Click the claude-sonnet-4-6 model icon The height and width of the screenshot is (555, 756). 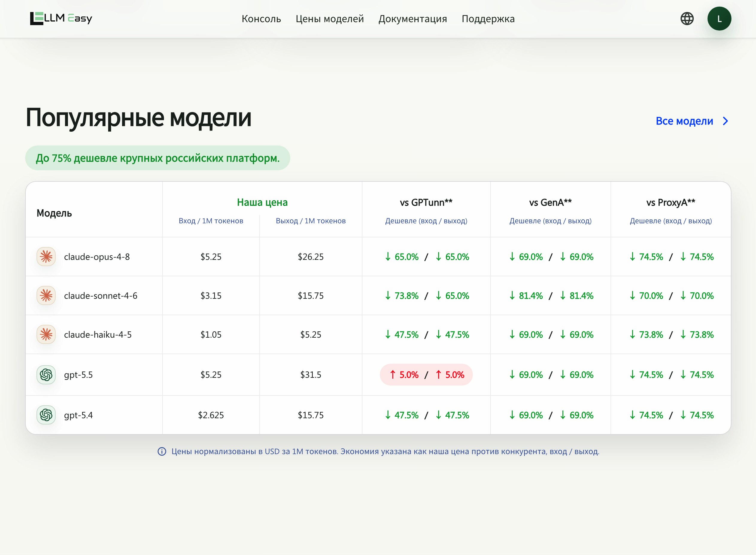46,296
